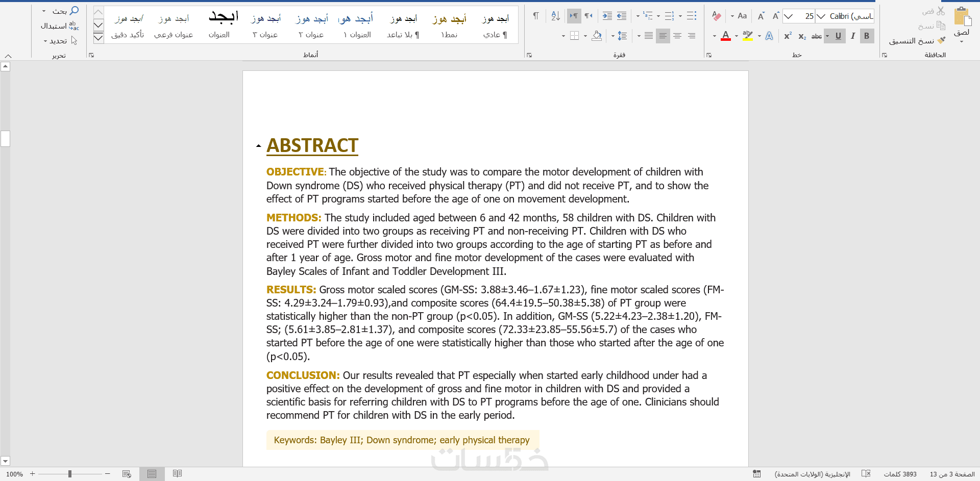Open the font color dropdown arrow
The width and height of the screenshot is (980, 481).
point(715,36)
